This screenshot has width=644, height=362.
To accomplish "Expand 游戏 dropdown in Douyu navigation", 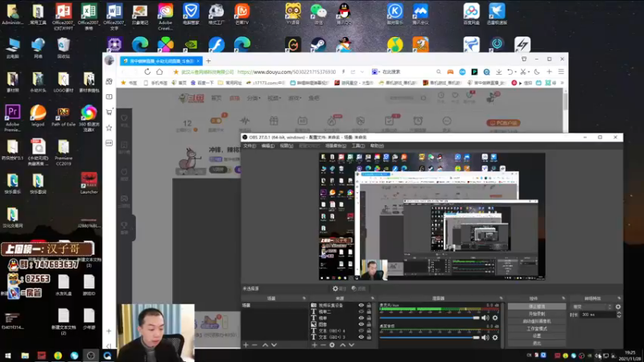I will [295, 98].
